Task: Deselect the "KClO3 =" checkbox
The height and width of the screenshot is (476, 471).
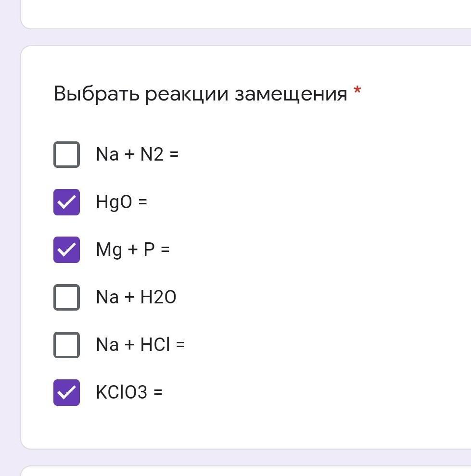Action: 66,392
